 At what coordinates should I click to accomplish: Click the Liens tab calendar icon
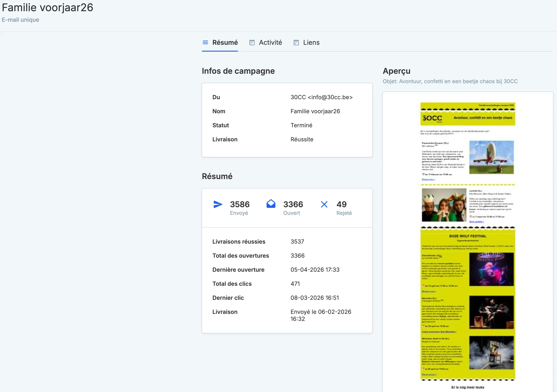(x=296, y=42)
